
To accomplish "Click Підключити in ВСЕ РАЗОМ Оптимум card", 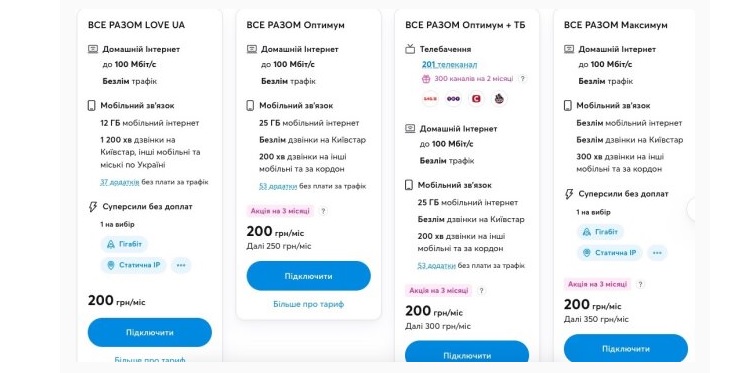I will point(309,276).
